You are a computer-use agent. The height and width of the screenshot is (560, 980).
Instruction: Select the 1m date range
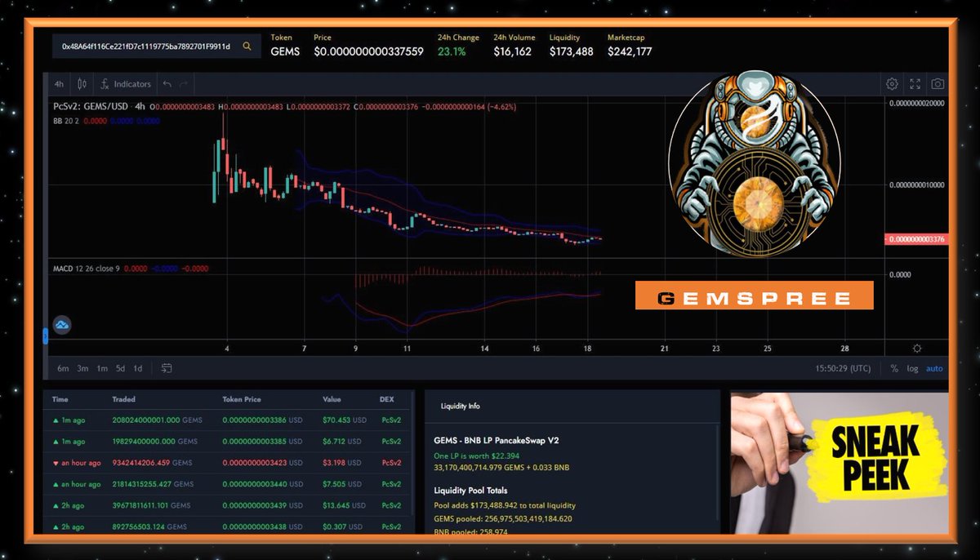(102, 368)
